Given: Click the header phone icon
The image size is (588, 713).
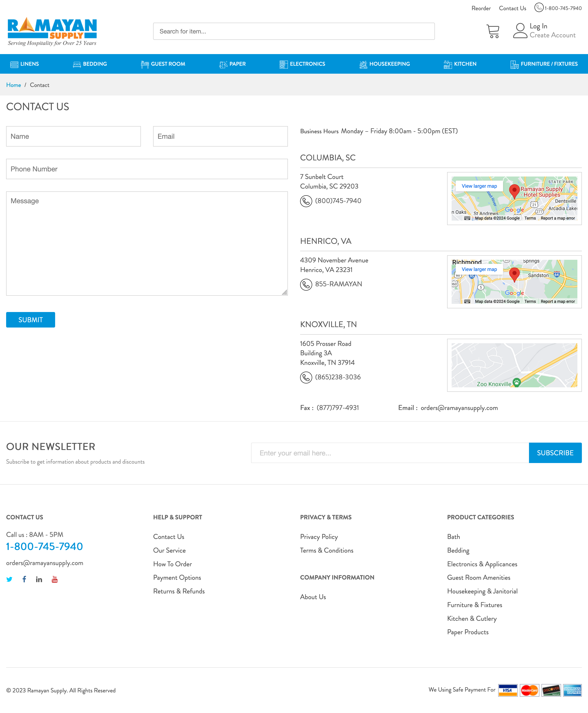Looking at the screenshot, I should (x=539, y=7).
